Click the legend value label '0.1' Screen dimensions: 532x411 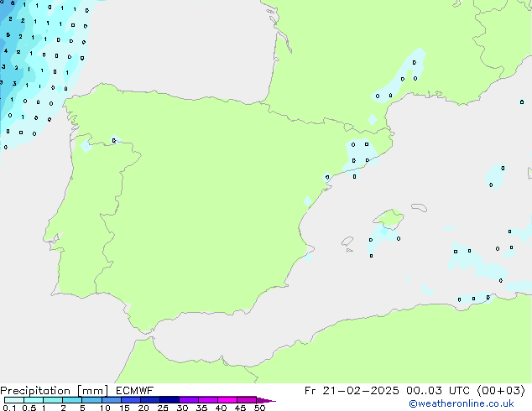pos(9,408)
